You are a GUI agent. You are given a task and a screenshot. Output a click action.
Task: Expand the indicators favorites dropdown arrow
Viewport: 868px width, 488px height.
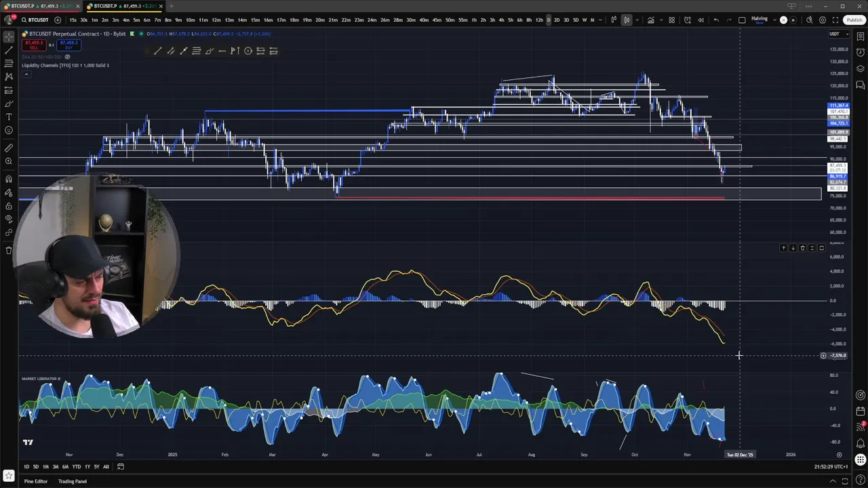[661, 20]
